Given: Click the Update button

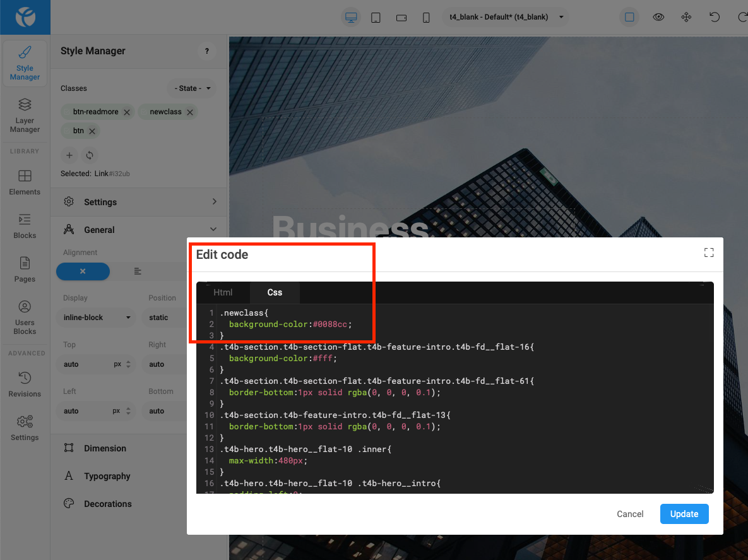Looking at the screenshot, I should 684,514.
